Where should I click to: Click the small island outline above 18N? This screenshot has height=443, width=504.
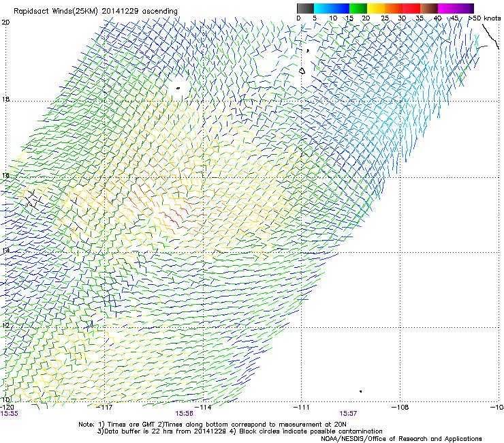[x=178, y=88]
